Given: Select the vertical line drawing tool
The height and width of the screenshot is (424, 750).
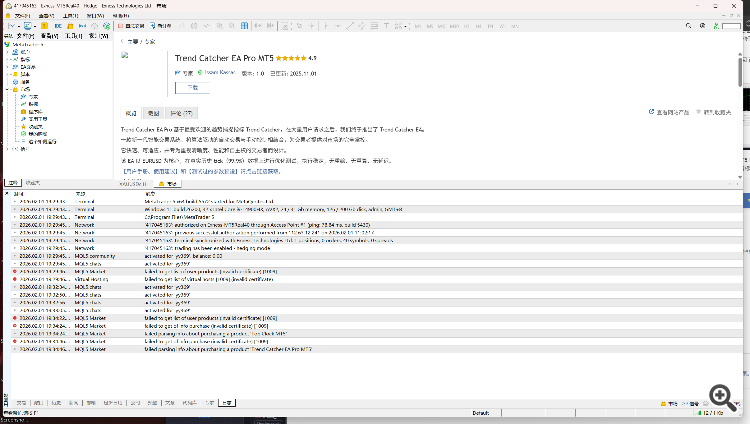Looking at the screenshot, I should (325, 26).
